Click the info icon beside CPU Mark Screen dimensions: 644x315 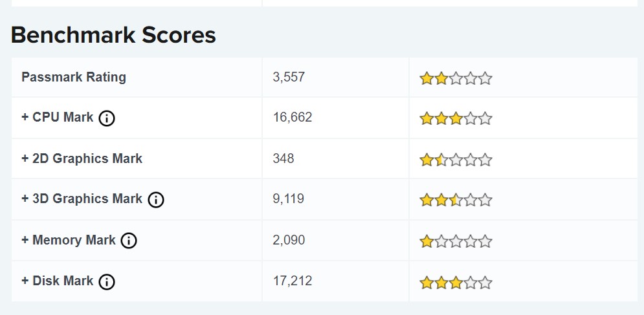point(107,118)
